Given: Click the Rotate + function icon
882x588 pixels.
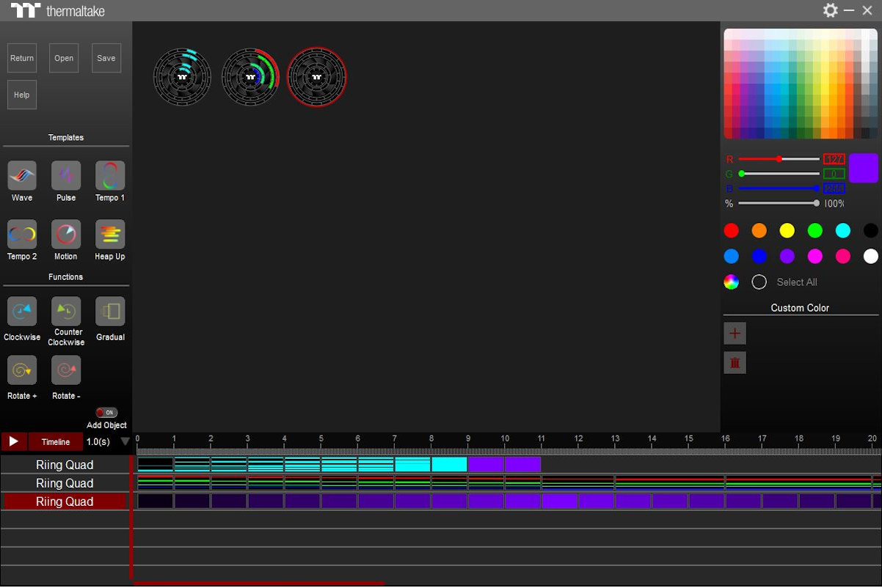Looking at the screenshot, I should 22,370.
